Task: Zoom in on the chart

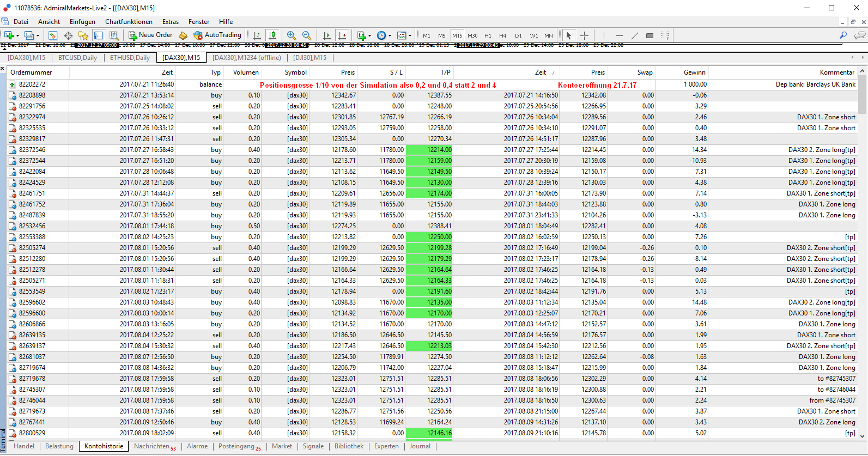Action: (292, 35)
